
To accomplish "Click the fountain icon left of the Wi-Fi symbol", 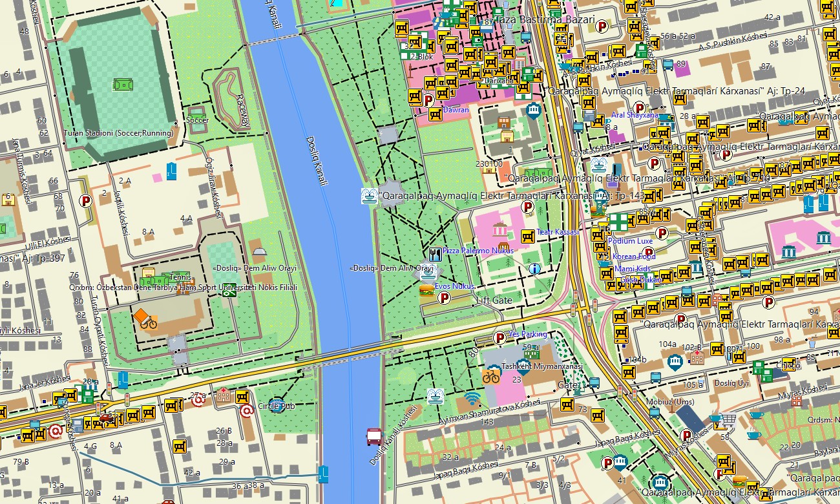I will (x=436, y=396).
